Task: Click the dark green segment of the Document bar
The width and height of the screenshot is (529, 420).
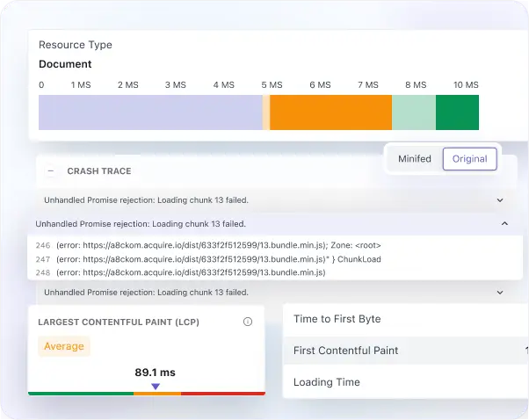Action: [457, 112]
